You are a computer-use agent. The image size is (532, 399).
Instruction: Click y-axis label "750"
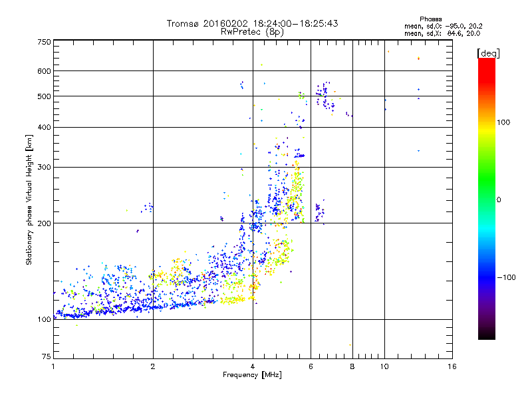tap(44, 42)
